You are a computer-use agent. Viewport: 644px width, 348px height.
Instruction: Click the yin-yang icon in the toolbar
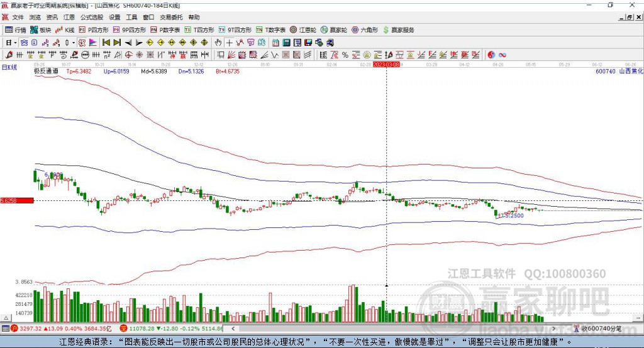coord(491,55)
